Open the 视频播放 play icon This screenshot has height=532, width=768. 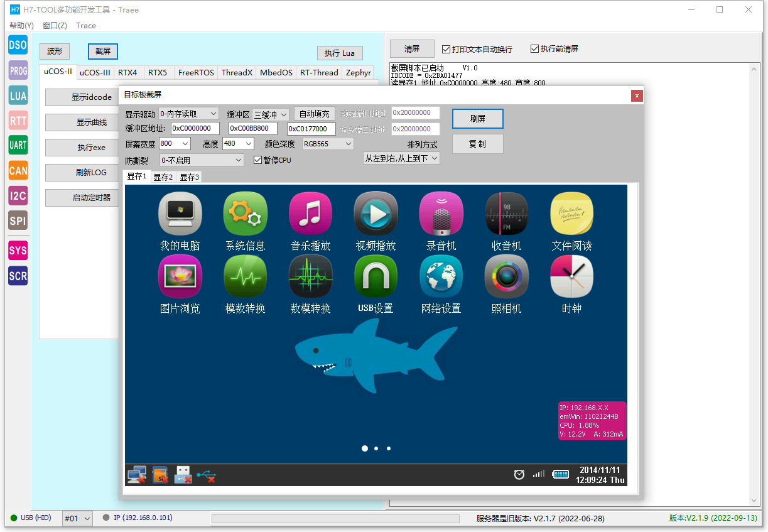(x=376, y=214)
